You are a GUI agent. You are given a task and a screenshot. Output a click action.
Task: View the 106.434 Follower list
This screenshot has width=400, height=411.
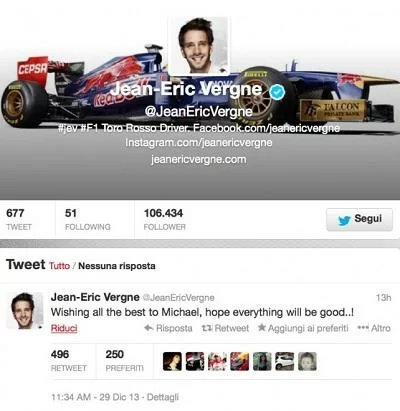164,219
